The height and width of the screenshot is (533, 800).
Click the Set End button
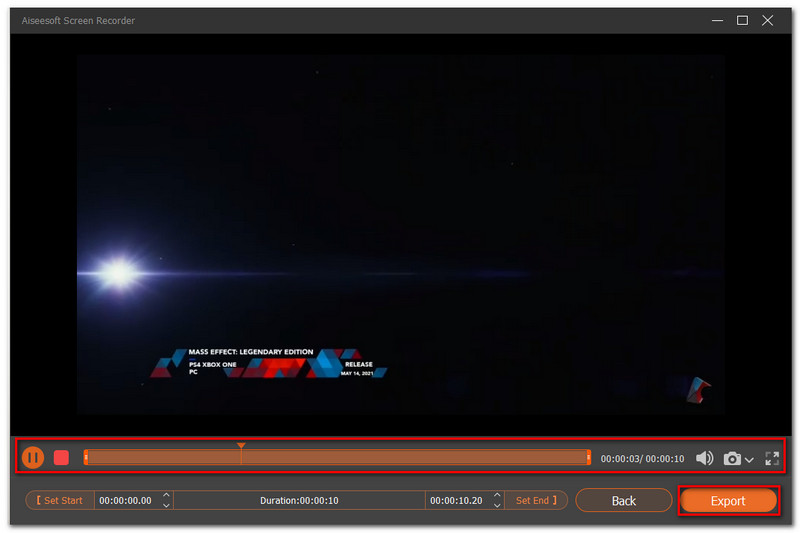pyautogui.click(x=536, y=500)
